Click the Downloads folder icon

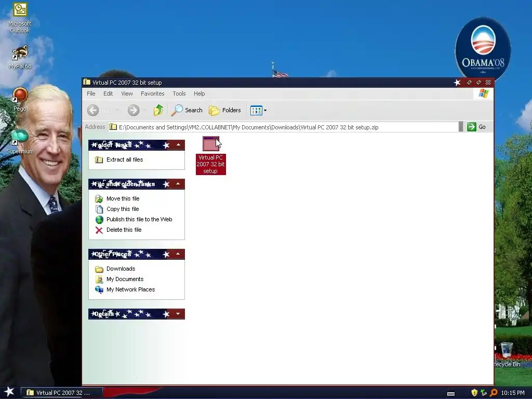click(x=99, y=270)
